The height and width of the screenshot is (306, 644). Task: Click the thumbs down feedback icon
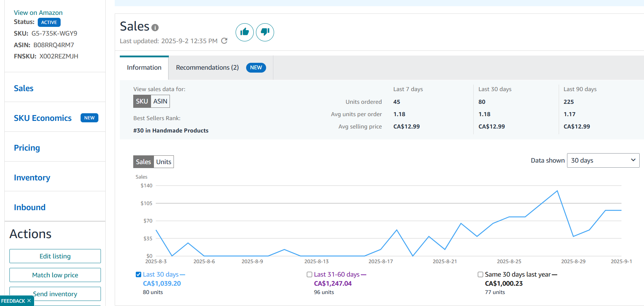point(265,32)
